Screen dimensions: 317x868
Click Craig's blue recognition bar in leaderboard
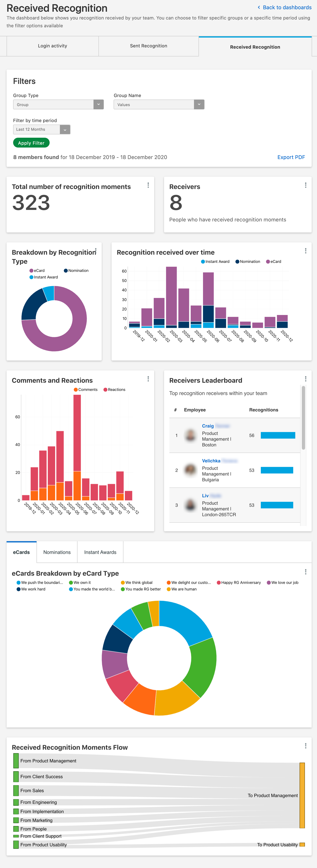point(278,435)
